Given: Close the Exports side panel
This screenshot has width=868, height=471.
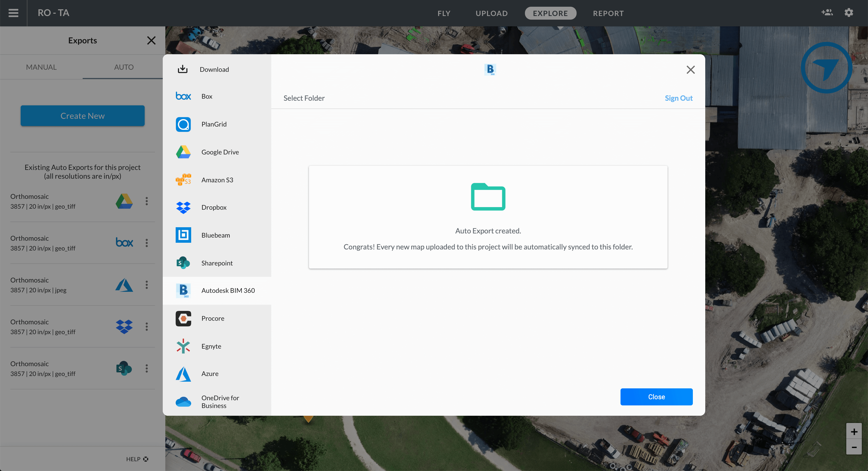Looking at the screenshot, I should [x=151, y=41].
